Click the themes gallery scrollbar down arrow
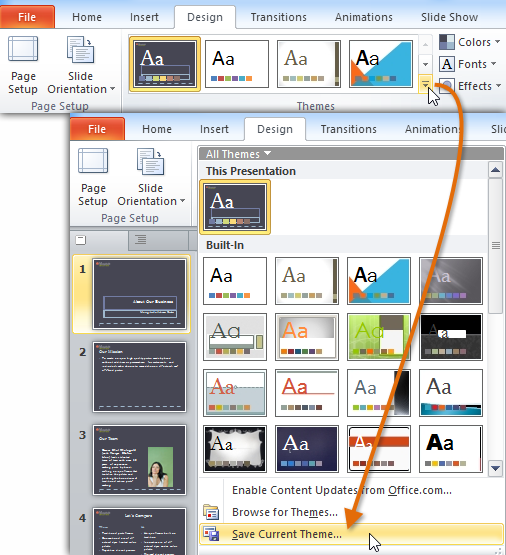The image size is (506, 555). click(x=495, y=468)
